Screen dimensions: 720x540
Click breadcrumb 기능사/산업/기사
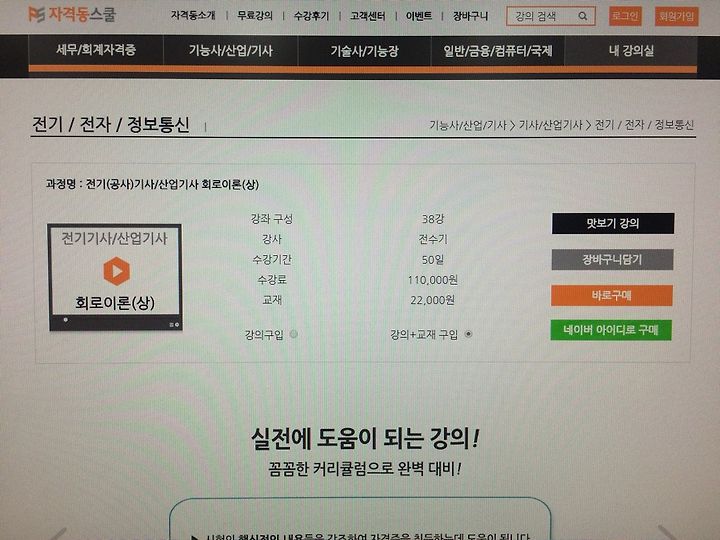click(x=468, y=125)
